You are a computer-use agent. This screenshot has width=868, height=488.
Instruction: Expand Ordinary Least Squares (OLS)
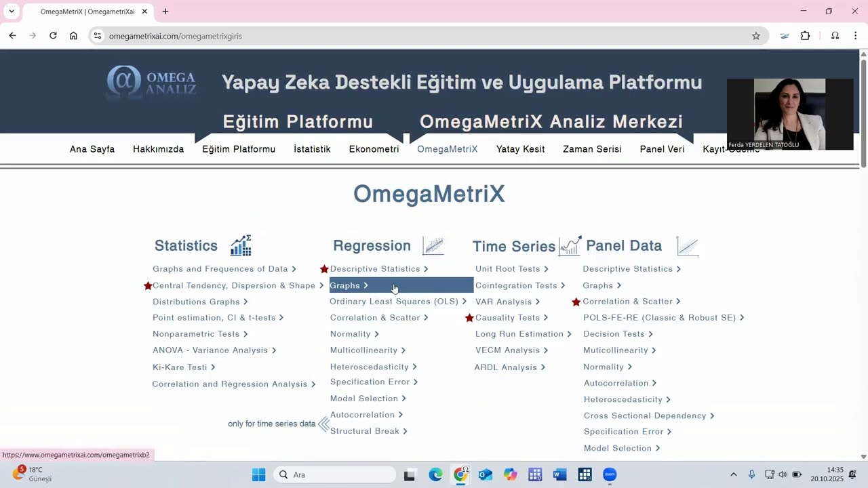(398, 302)
